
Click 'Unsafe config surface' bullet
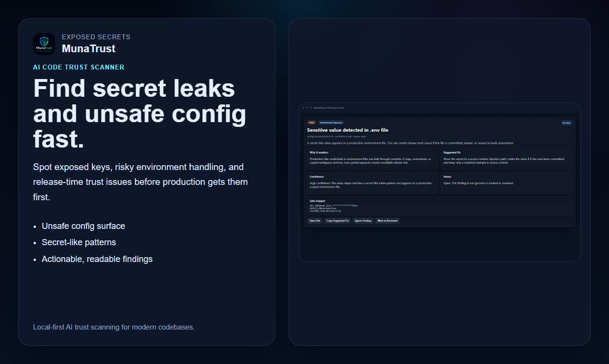point(83,226)
